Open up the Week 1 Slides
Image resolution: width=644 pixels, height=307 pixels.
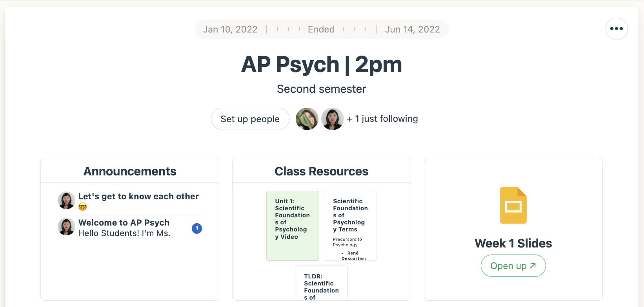[x=513, y=266]
